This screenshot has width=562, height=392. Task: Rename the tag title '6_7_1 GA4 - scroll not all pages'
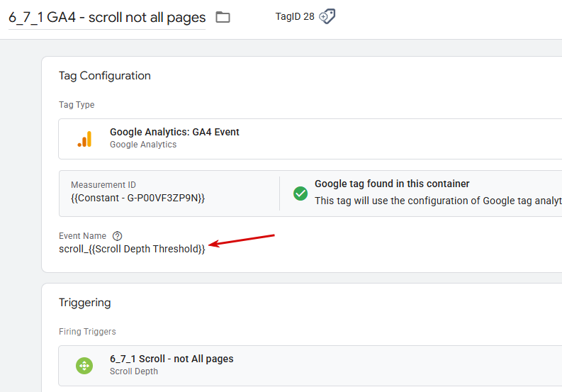tap(107, 18)
